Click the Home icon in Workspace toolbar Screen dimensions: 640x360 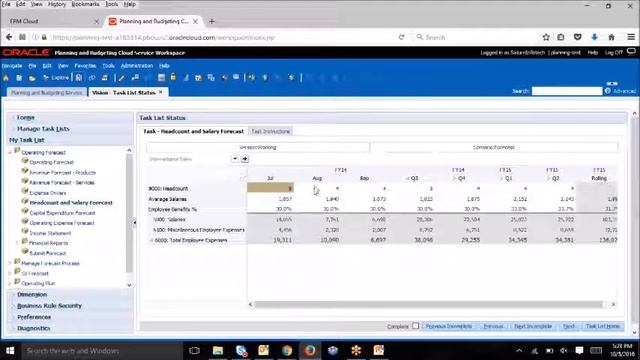click(6, 78)
